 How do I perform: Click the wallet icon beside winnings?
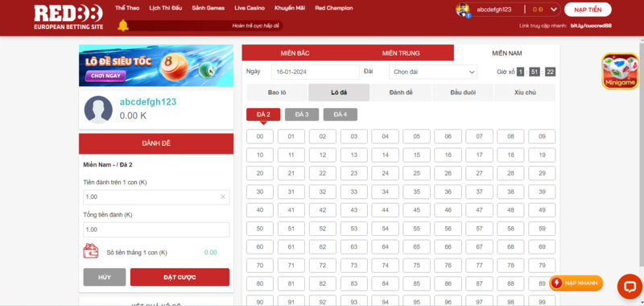click(91, 251)
